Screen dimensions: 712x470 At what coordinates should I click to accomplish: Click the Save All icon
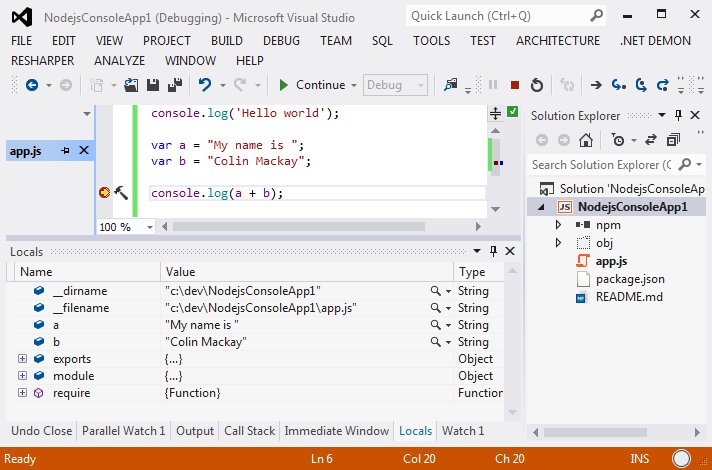pos(175,85)
